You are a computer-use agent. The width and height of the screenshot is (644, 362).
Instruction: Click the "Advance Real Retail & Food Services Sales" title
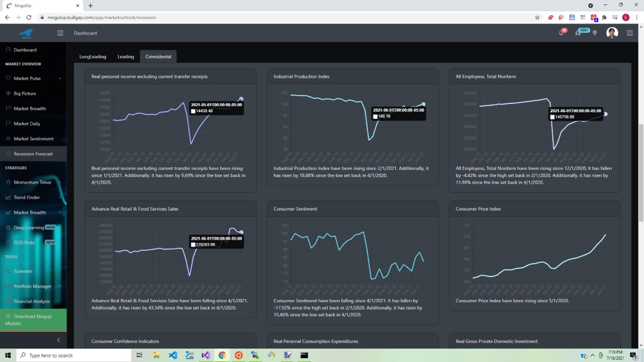135,209
